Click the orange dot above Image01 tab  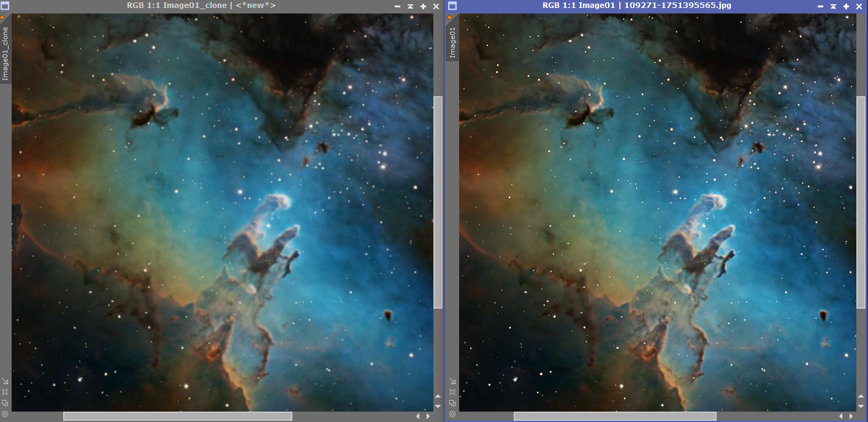click(450, 18)
